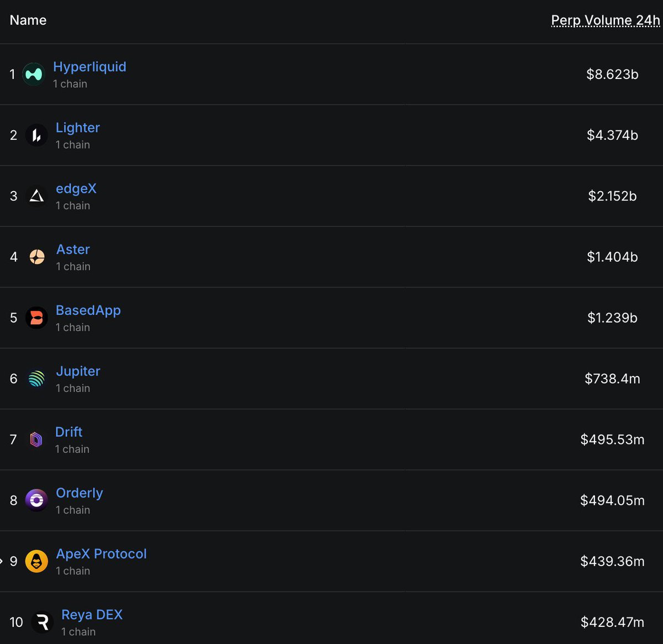Click the Orderly logo icon
This screenshot has width=663, height=644.
point(36,500)
